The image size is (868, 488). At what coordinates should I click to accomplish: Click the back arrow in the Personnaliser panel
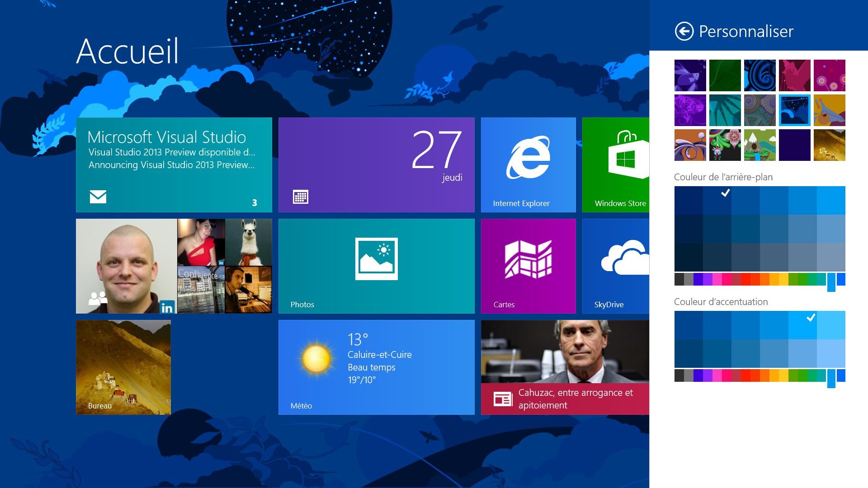point(684,31)
